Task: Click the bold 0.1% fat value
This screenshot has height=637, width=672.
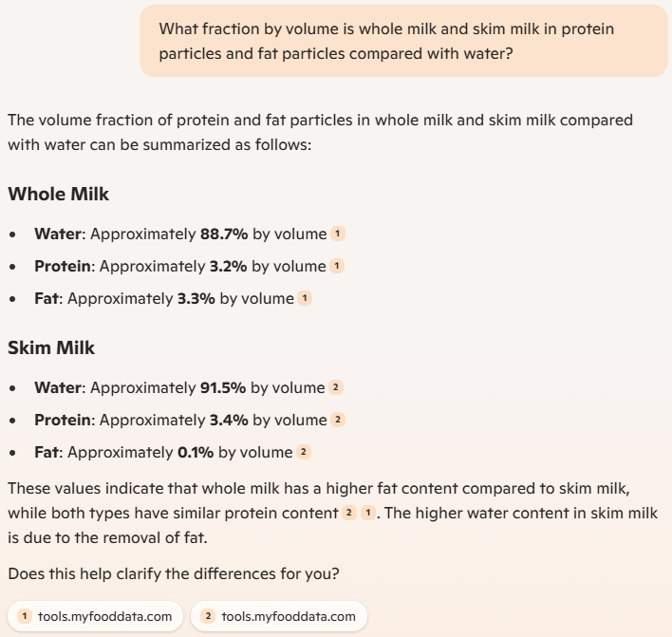Action: [x=195, y=452]
